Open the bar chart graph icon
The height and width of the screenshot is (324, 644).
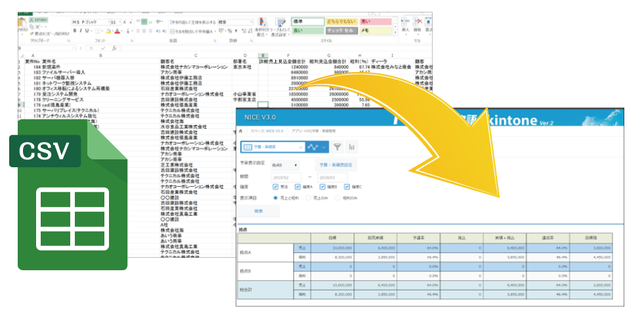(x=352, y=147)
